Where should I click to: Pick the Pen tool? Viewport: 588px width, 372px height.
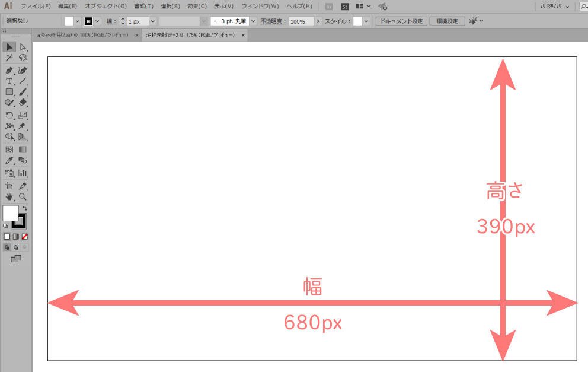(9, 70)
